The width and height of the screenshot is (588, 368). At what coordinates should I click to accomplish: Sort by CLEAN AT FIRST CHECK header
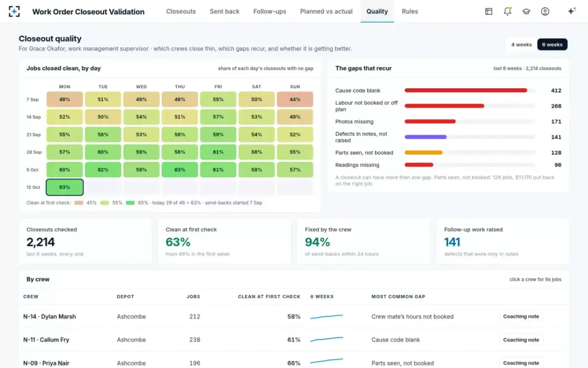coord(269,296)
